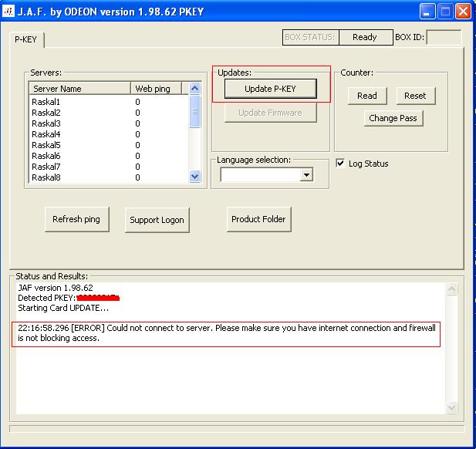This screenshot has height=449, width=476.
Task: Select the Raskal2 server row
Action: click(109, 113)
